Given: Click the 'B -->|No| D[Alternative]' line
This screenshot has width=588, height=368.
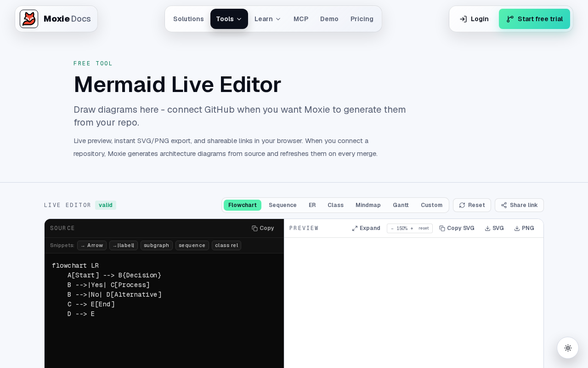Looking at the screenshot, I should pos(114,294).
